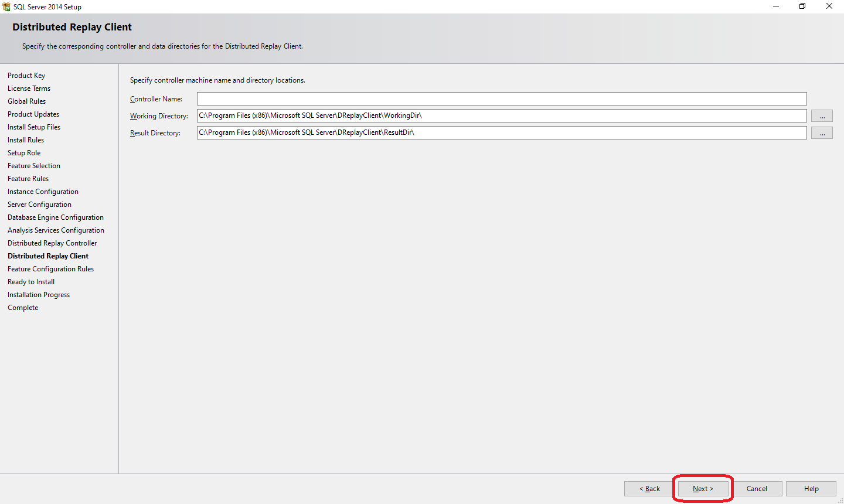This screenshot has width=844, height=504.
Task: Select Feature Rules step in sidebar
Action: pos(28,179)
